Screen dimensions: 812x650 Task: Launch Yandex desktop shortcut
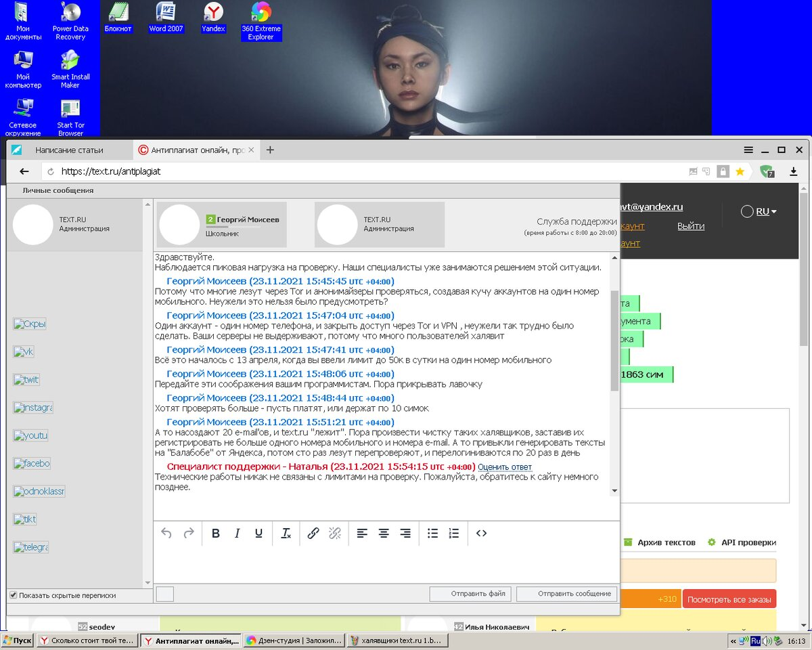pyautogui.click(x=214, y=17)
